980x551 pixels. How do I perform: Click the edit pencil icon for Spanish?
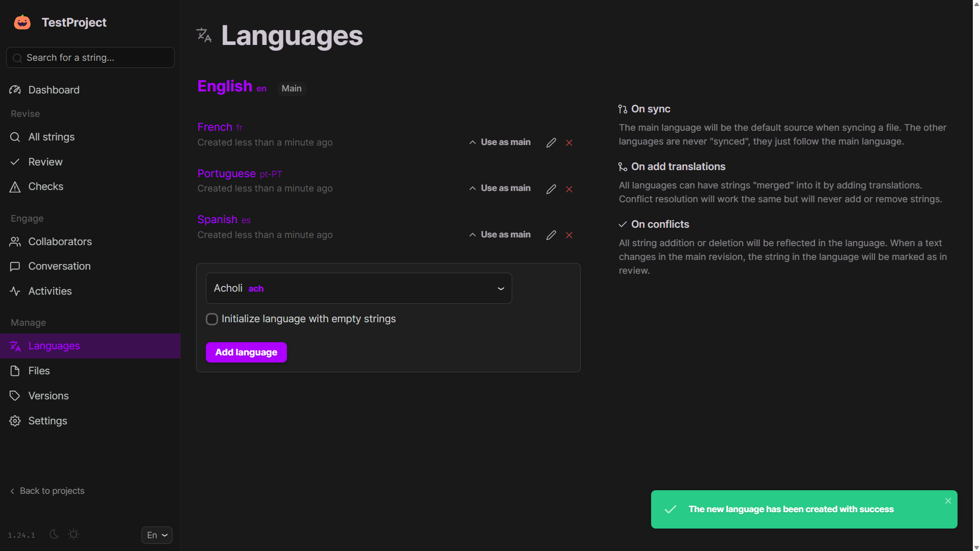[x=551, y=235]
